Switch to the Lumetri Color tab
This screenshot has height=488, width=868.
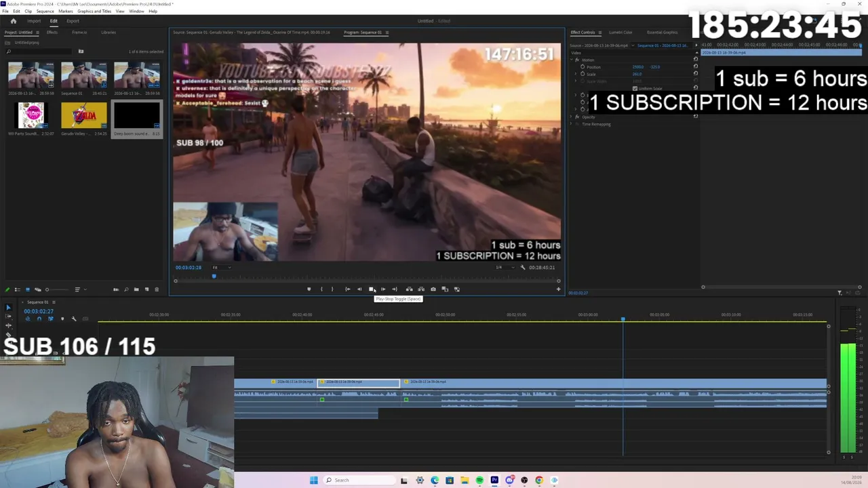(620, 33)
